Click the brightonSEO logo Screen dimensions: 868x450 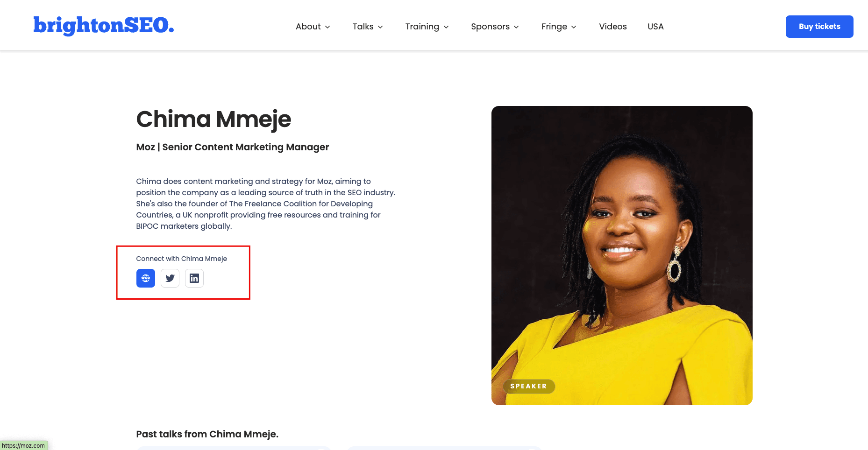104,26
